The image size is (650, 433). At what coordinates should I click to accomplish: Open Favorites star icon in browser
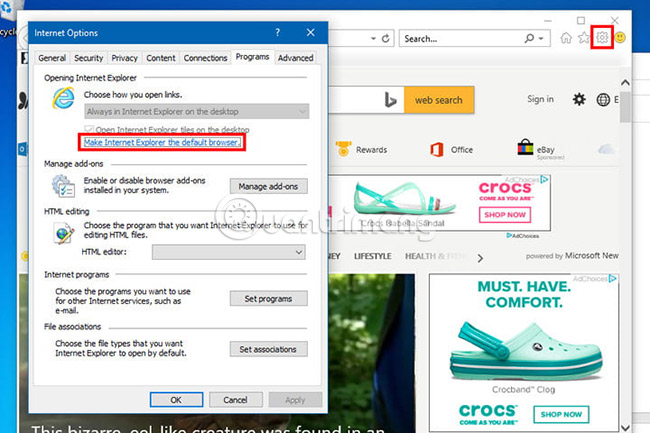[584, 38]
